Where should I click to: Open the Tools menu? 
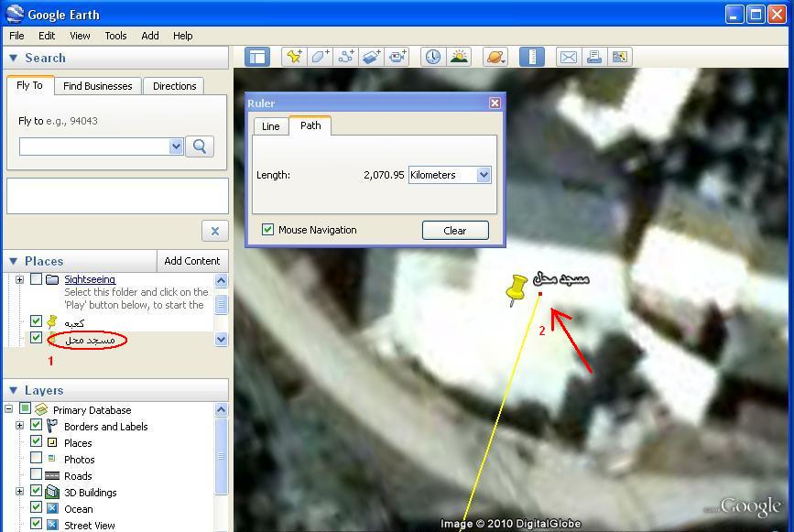point(115,36)
